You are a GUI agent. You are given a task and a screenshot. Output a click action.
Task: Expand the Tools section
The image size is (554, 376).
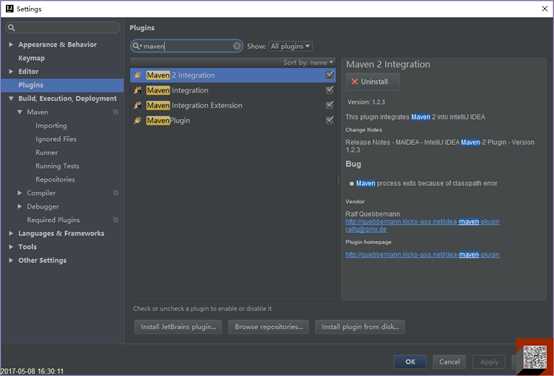tap(11, 247)
